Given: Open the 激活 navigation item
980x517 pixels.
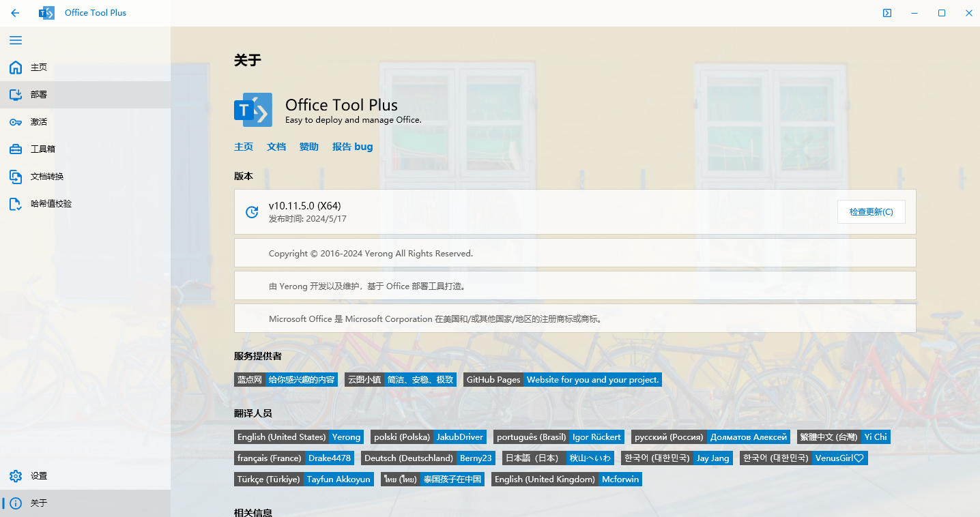Looking at the screenshot, I should 85,122.
